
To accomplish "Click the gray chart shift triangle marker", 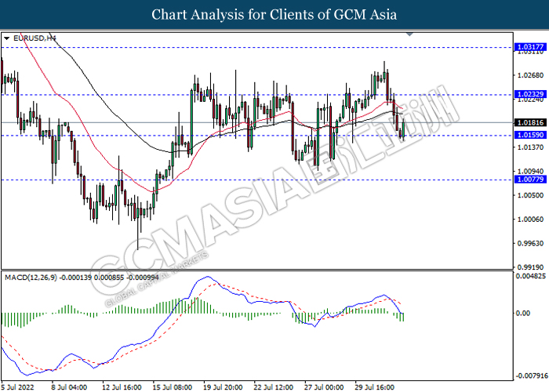I will coord(409,34).
